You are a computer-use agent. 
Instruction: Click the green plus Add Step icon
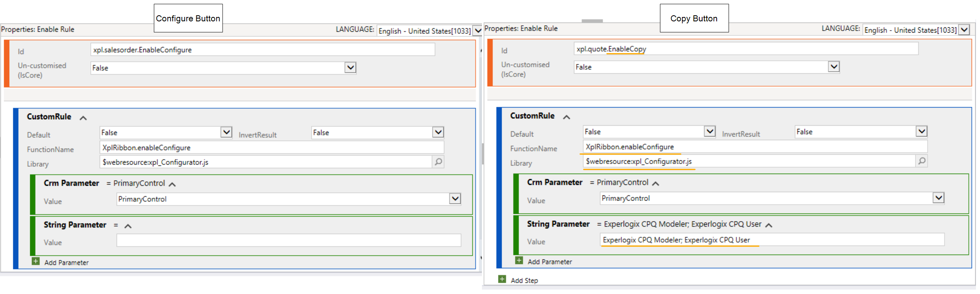pos(502,279)
